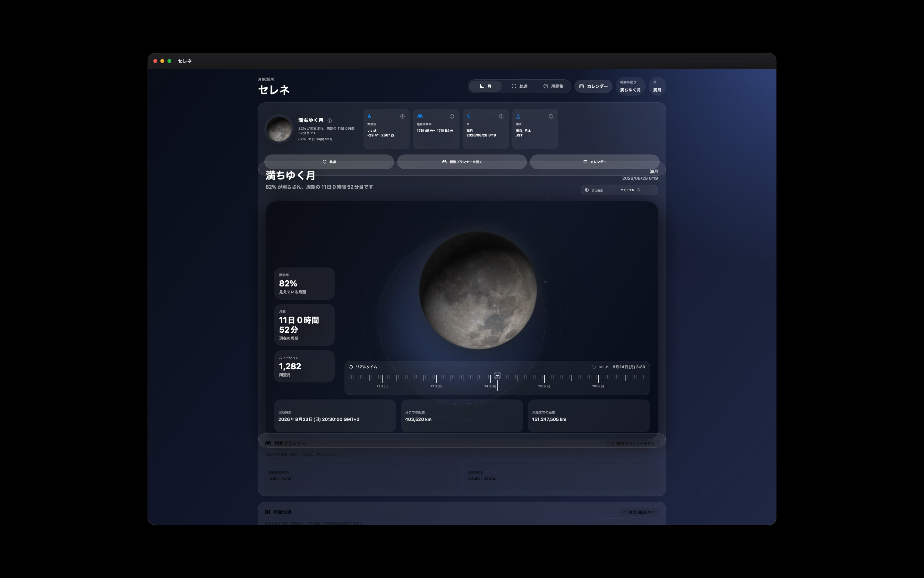Open the 用語集 tab
This screenshot has height=578, width=924.
[x=553, y=86]
